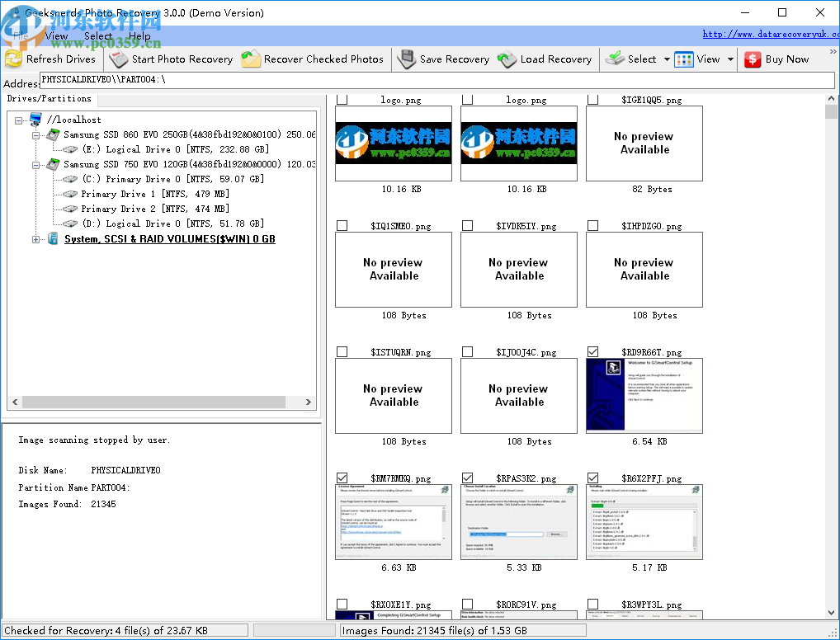Click the Recover Checked Photos icon

pyautogui.click(x=250, y=59)
